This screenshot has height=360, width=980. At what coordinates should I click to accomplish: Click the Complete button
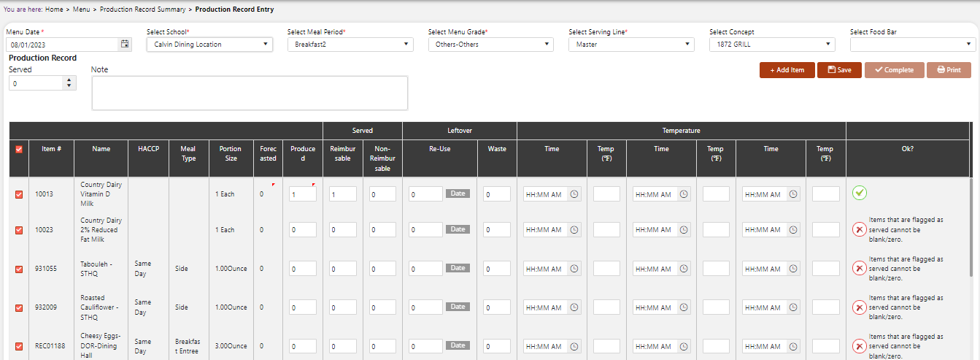[x=894, y=70]
